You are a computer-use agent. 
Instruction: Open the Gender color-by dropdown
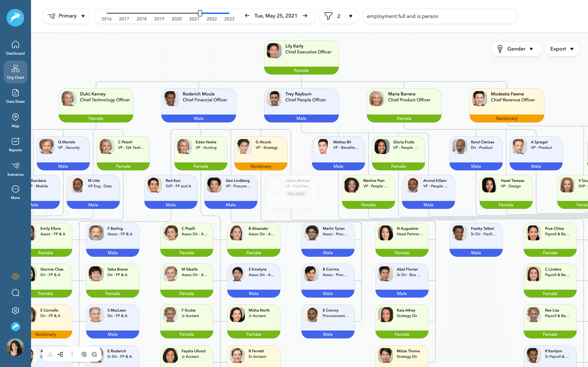click(x=516, y=49)
